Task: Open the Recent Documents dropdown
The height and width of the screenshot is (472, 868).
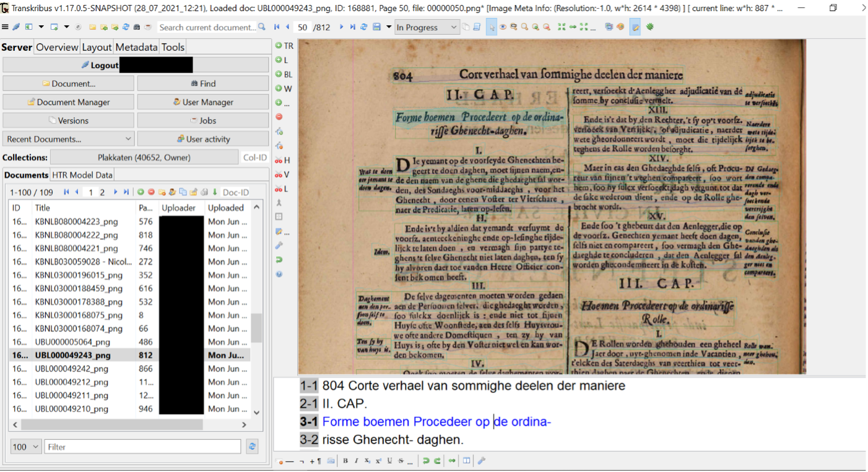Action: coord(66,139)
